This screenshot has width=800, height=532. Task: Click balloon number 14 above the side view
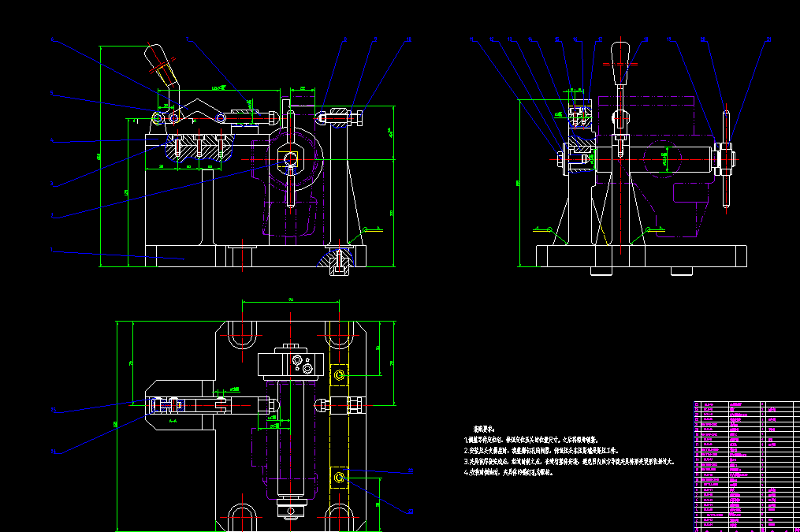click(x=530, y=39)
